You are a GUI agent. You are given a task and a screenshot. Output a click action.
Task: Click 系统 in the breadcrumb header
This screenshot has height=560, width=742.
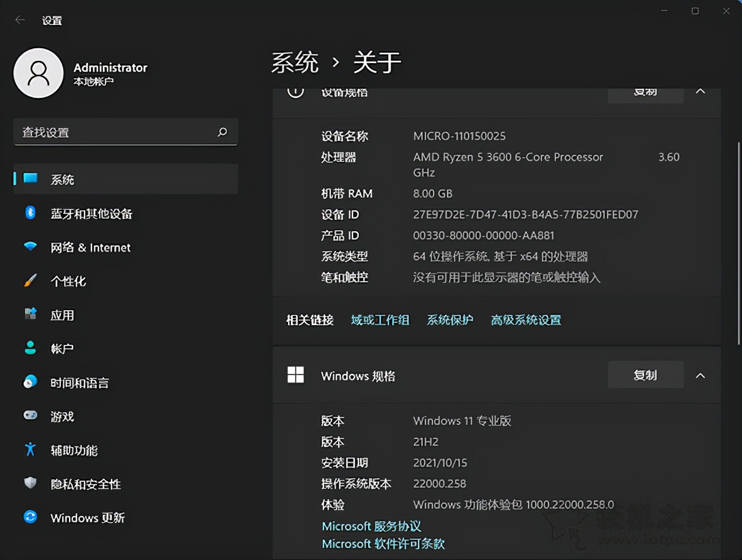(x=295, y=62)
